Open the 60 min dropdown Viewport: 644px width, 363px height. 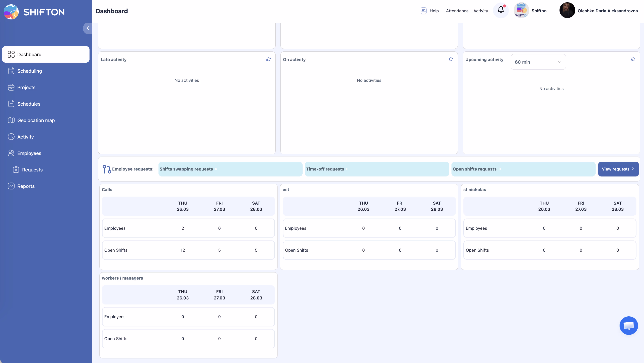click(x=538, y=62)
